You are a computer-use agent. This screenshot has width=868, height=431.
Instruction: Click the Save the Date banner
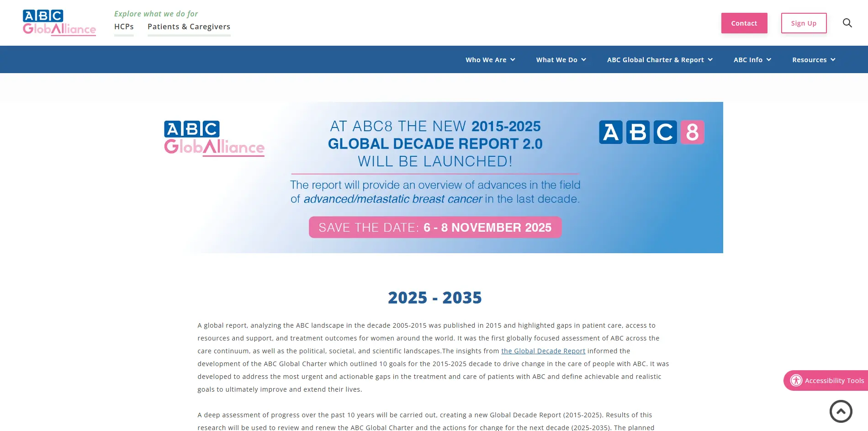(435, 227)
